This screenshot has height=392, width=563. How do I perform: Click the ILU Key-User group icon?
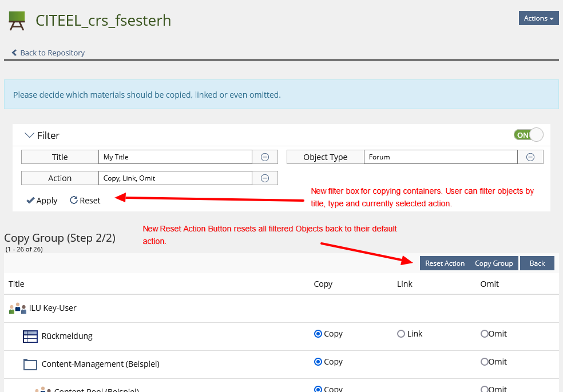18,309
